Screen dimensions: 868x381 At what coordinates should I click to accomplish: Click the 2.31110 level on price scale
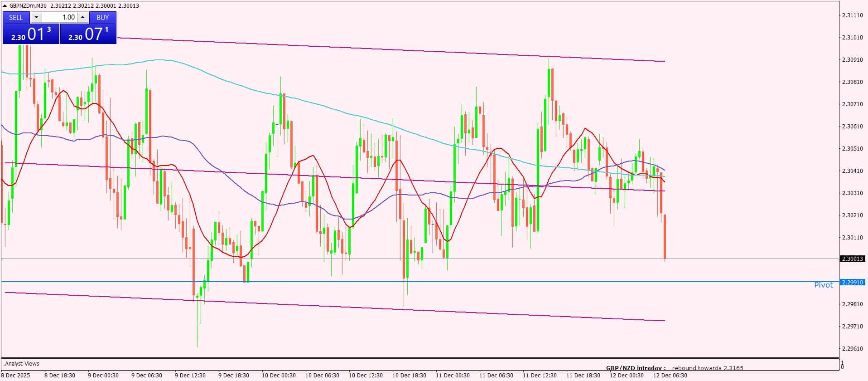tap(852, 15)
